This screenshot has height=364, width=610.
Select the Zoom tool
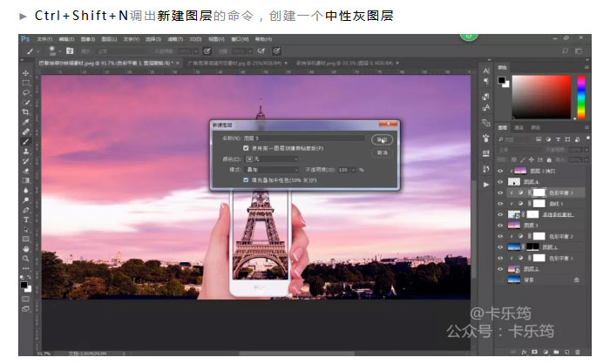click(26, 259)
